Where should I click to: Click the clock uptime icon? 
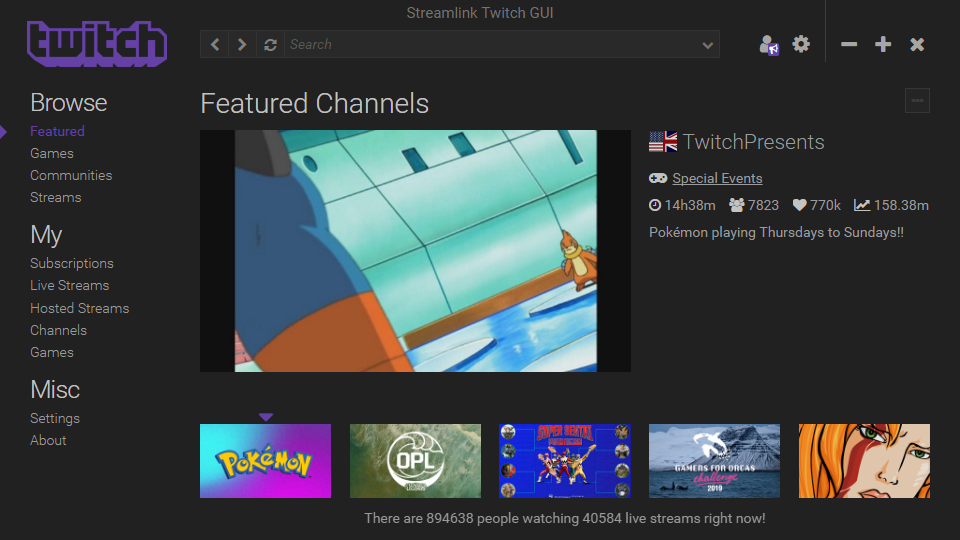click(x=654, y=205)
